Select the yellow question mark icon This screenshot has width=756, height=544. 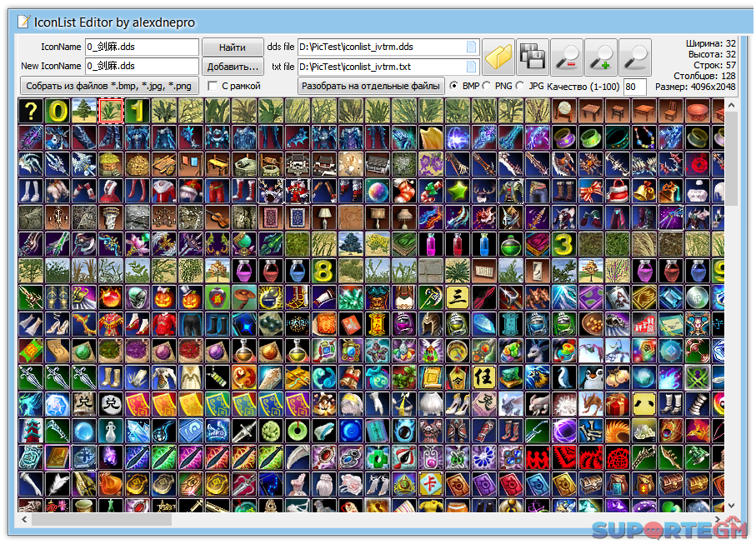[31, 111]
